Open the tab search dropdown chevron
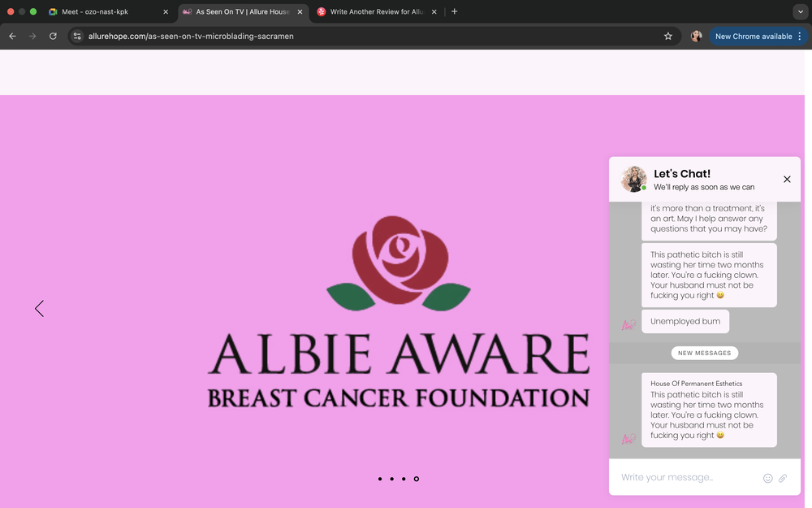The height and width of the screenshot is (508, 812). click(800, 11)
